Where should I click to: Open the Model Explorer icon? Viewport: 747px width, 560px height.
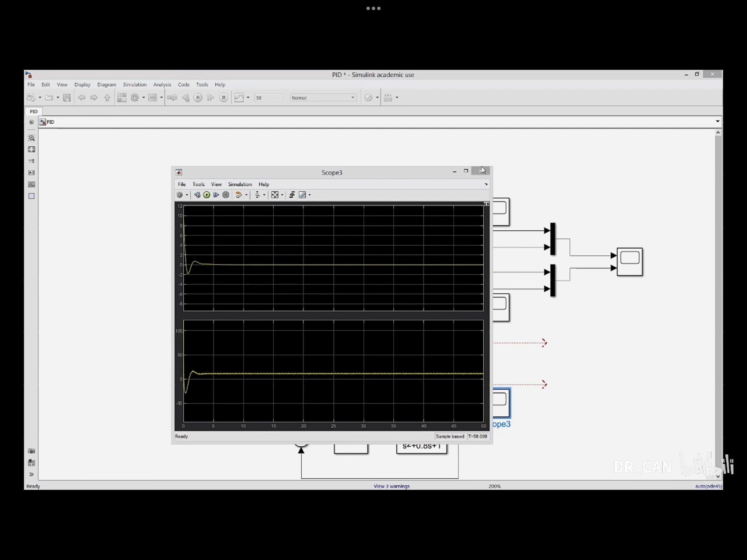tap(152, 98)
